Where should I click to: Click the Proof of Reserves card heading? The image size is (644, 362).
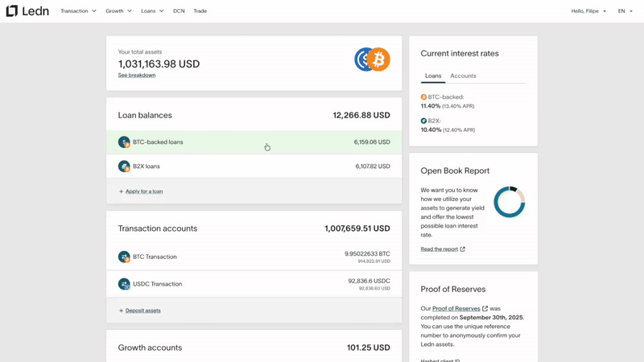pyautogui.click(x=453, y=290)
